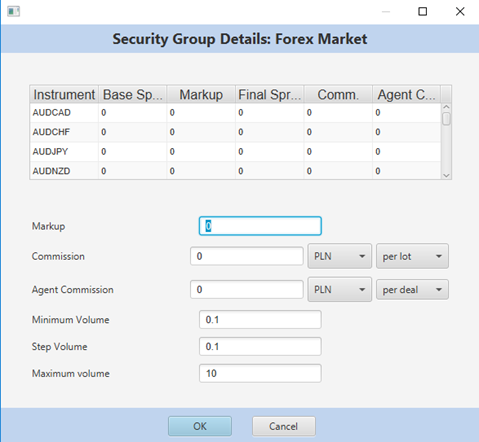The height and width of the screenshot is (442, 479).
Task: Maximize the Security Group Details window
Action: (x=422, y=11)
